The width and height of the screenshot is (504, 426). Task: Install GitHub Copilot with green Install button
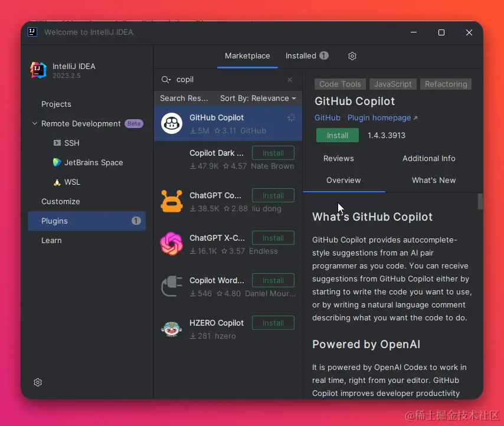(337, 135)
